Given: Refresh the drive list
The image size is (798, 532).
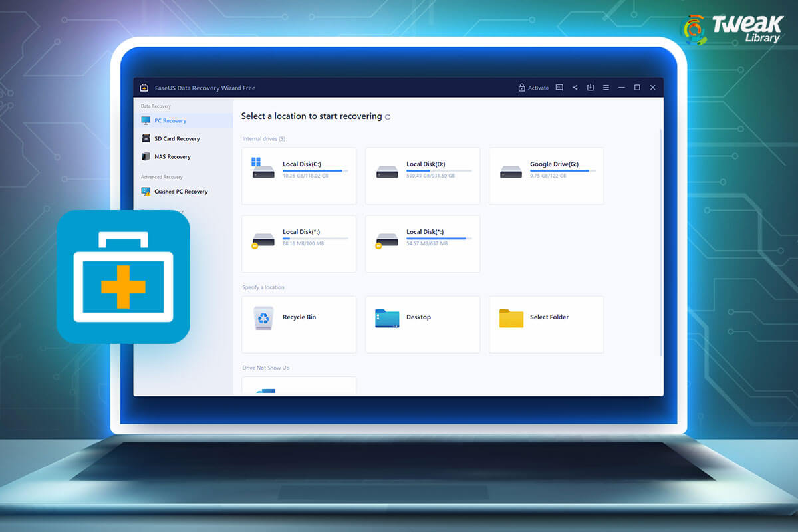Looking at the screenshot, I should coord(388,116).
